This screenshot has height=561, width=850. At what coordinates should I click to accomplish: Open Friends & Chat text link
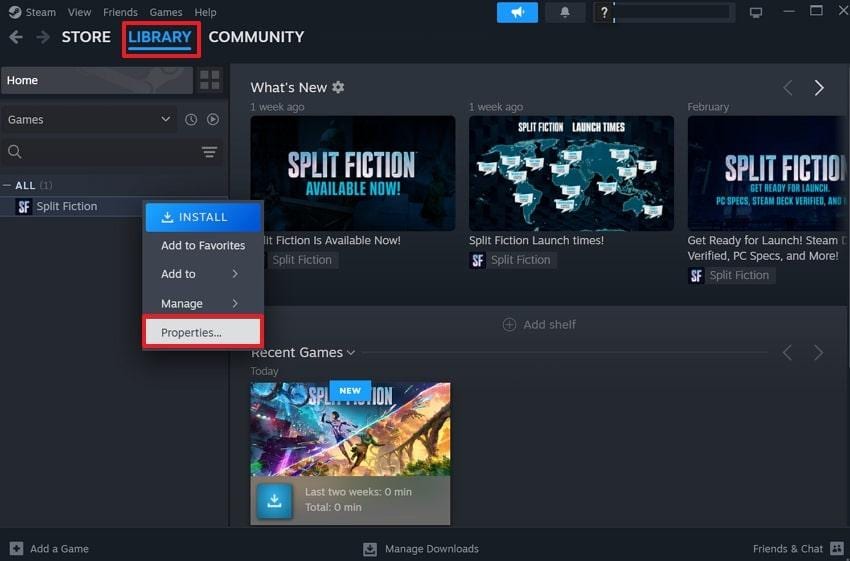[x=788, y=549]
